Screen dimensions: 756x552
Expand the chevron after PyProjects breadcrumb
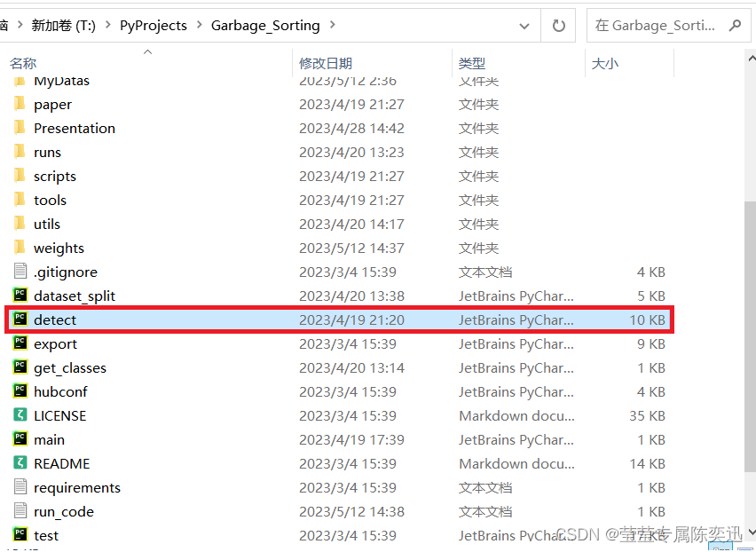[199, 25]
